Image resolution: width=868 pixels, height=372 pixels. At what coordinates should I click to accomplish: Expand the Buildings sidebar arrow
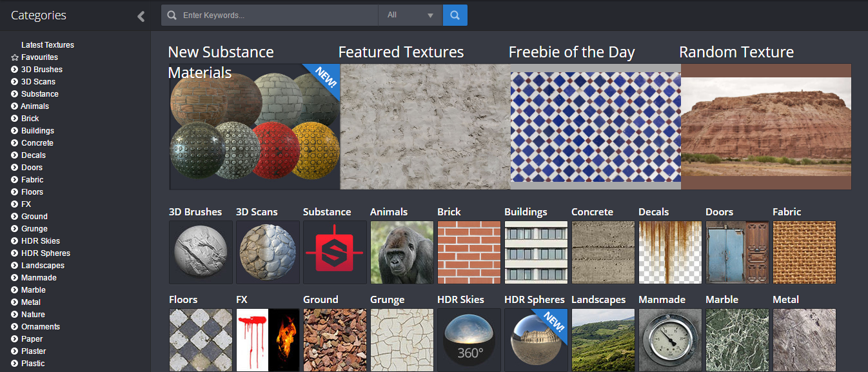click(14, 131)
